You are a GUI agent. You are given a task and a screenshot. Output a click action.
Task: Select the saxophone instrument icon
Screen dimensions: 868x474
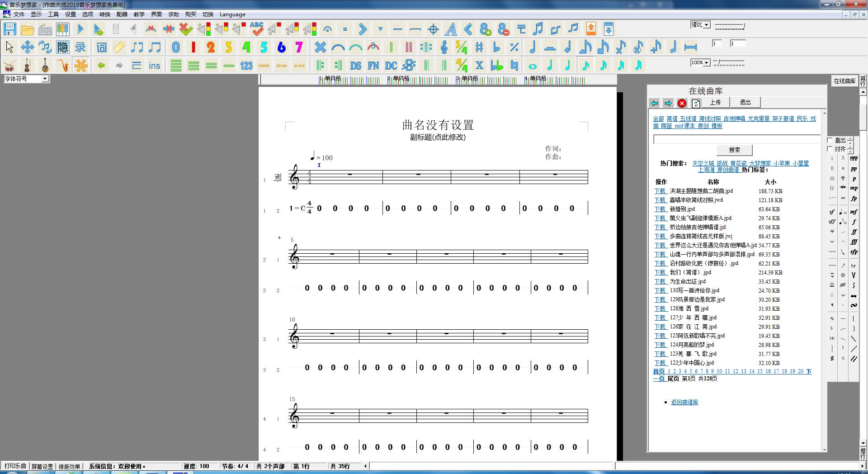click(x=63, y=66)
